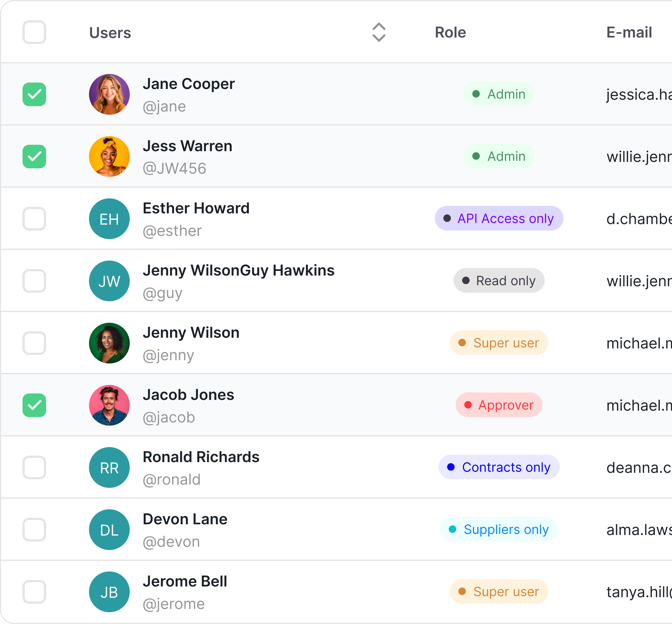Click Jacob Jones's avatar photo

(x=109, y=405)
